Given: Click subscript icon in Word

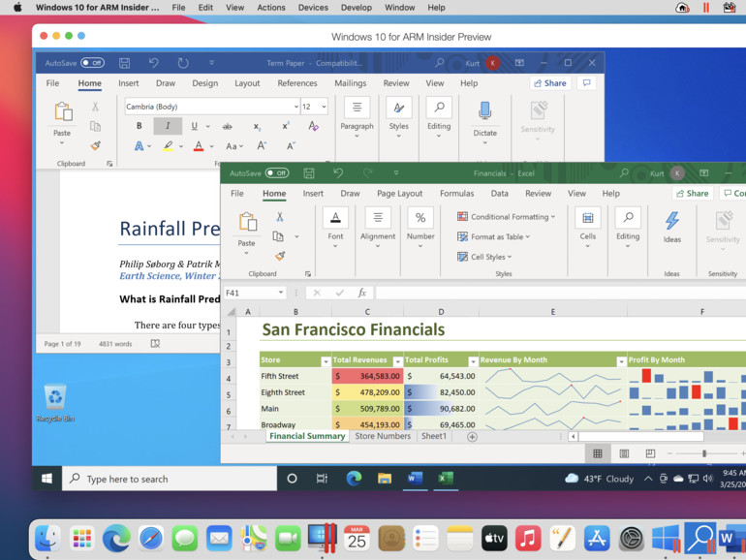Looking at the screenshot, I should tap(257, 127).
